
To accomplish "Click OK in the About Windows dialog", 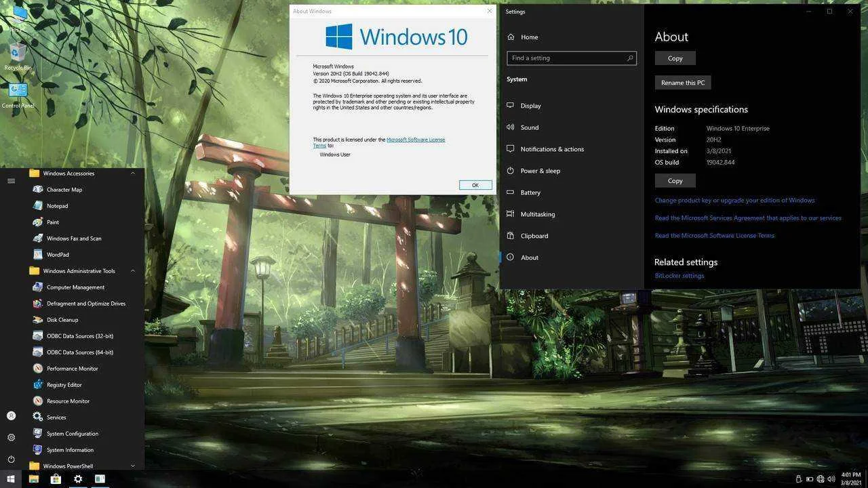I will (x=475, y=185).
